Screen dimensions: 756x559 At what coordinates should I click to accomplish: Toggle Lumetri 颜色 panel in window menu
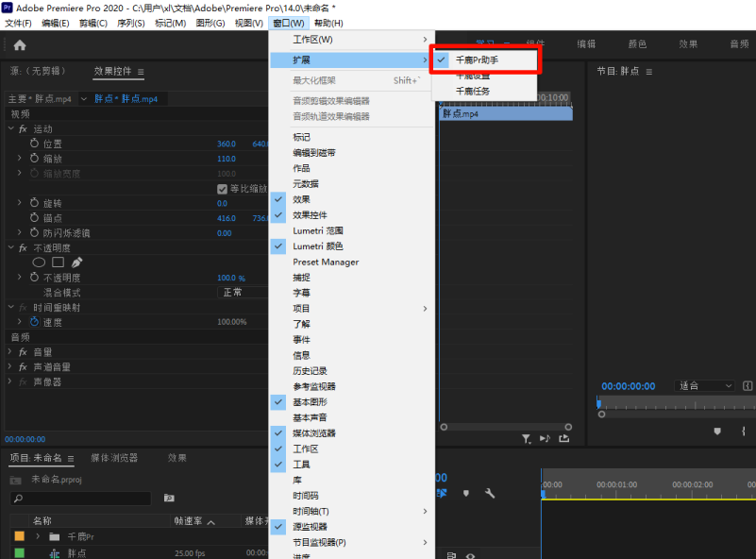tap(318, 246)
